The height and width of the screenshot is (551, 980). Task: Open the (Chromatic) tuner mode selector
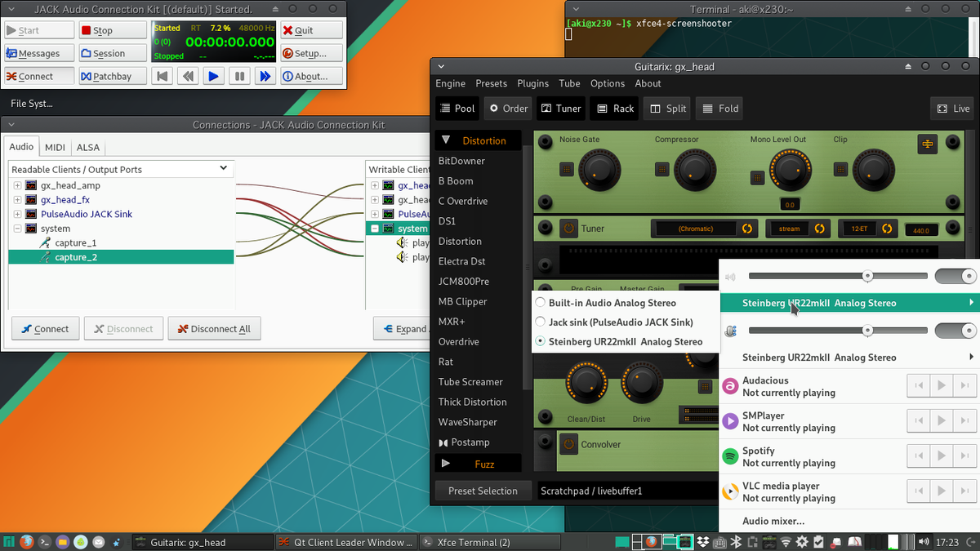coord(706,229)
